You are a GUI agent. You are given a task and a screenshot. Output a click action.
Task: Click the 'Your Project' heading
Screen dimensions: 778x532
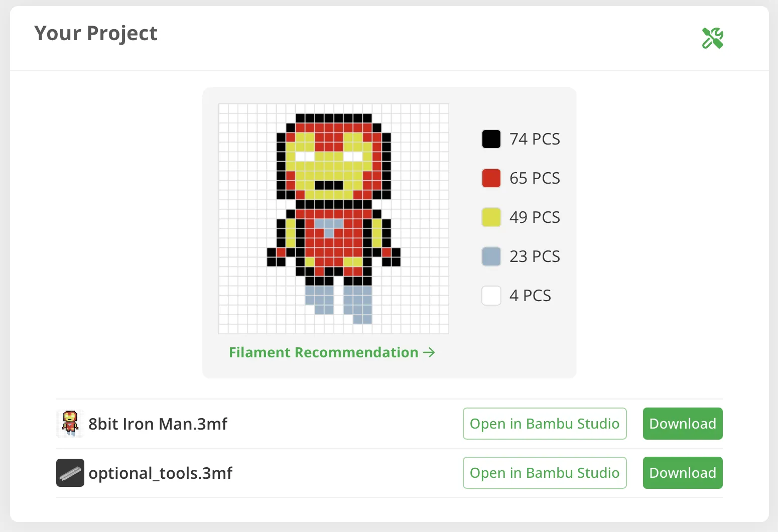tap(96, 34)
